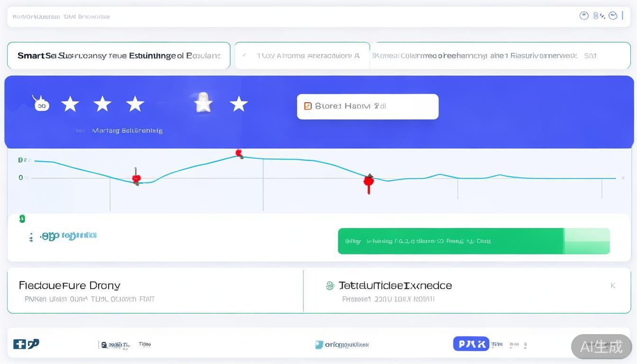Click the glowing star in the blue banner

(203, 103)
